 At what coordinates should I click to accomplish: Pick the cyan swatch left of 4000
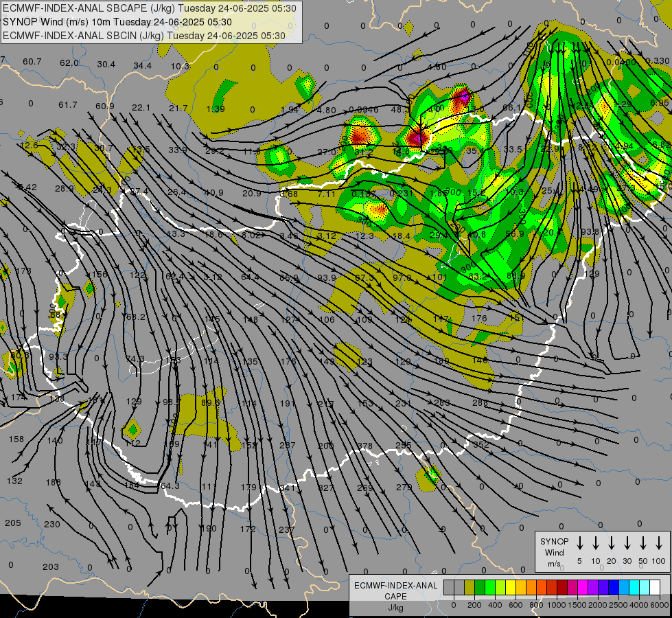(x=634, y=587)
